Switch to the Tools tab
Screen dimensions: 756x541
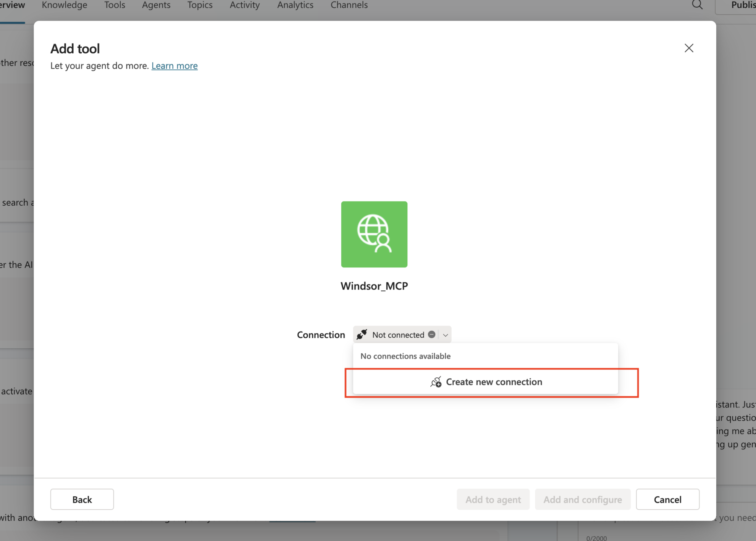[x=115, y=5]
